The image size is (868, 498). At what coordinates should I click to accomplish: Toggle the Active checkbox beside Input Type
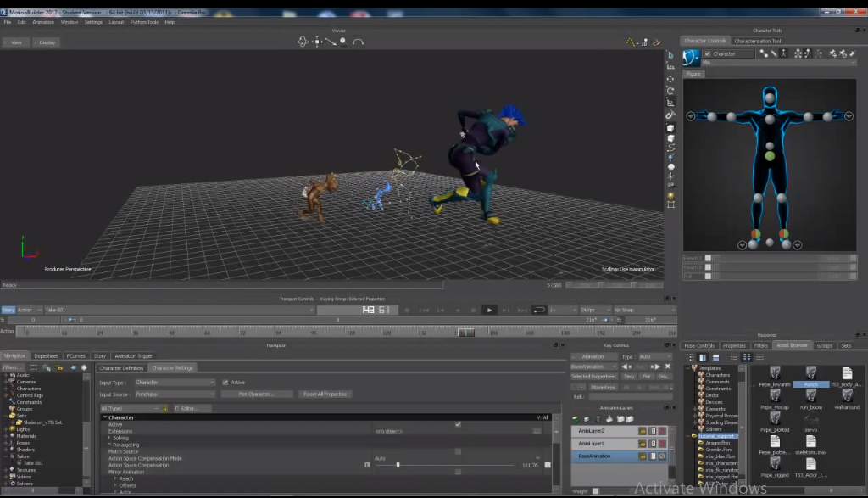tap(225, 383)
